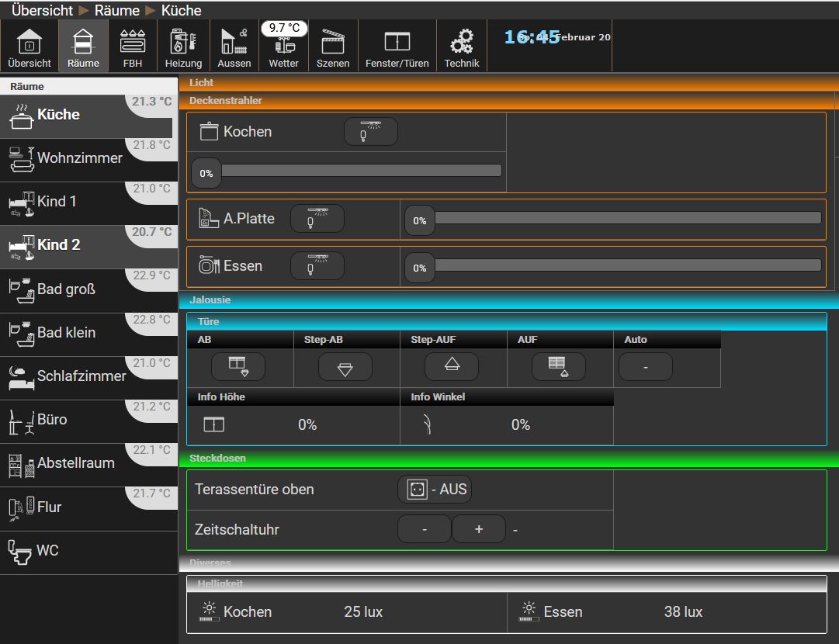The height and width of the screenshot is (644, 839).
Task: Select Bad groß in the room list
Action: click(x=66, y=289)
